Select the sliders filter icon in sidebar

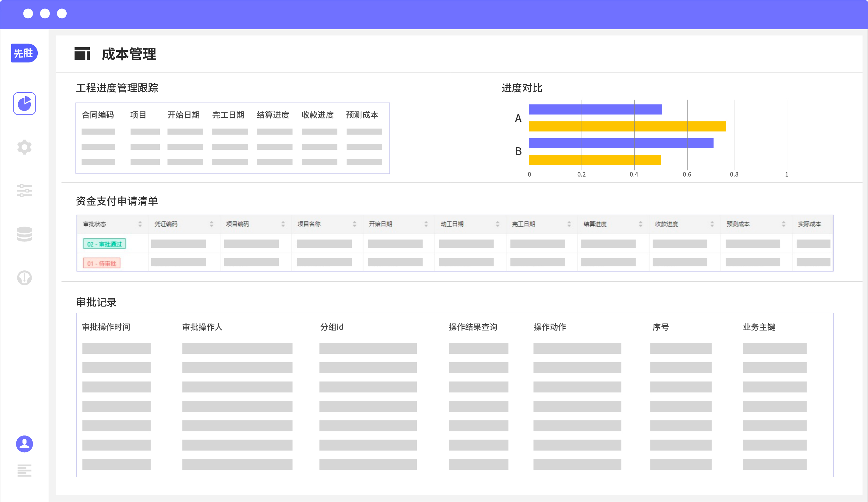click(24, 191)
